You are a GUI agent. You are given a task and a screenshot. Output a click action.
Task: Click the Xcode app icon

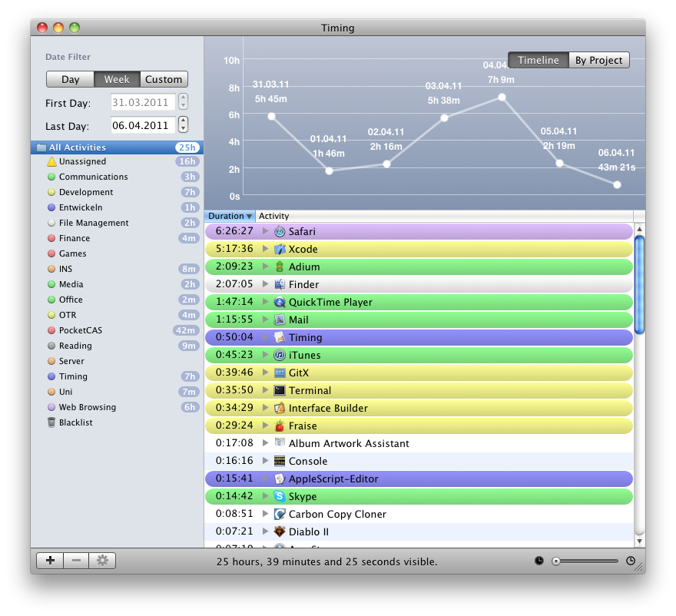click(x=280, y=249)
